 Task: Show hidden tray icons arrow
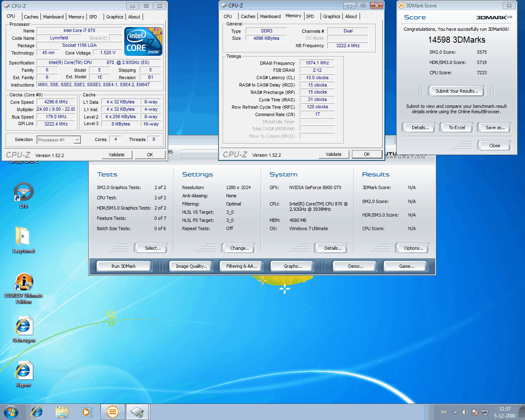pos(455,412)
